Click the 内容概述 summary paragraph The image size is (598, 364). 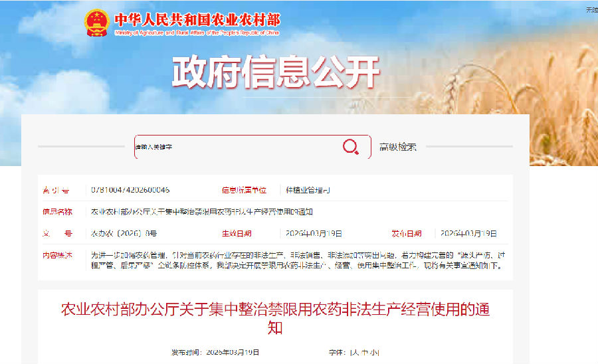(x=298, y=260)
